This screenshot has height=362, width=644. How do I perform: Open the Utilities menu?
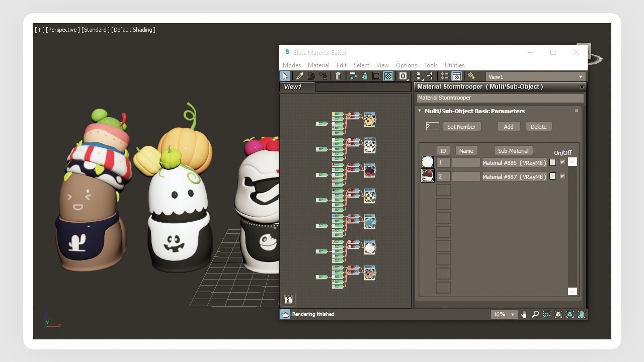454,65
